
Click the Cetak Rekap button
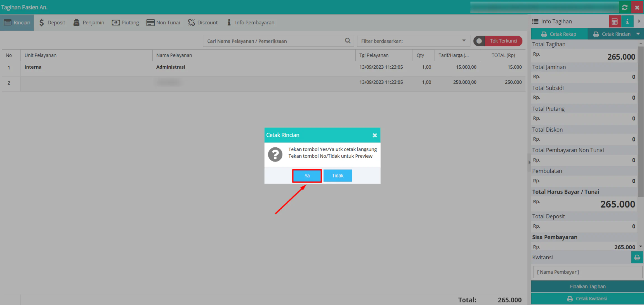559,34
